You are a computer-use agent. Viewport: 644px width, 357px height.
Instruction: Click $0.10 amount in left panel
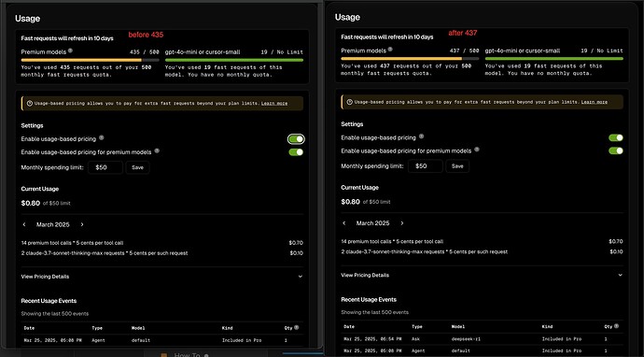[x=296, y=253]
